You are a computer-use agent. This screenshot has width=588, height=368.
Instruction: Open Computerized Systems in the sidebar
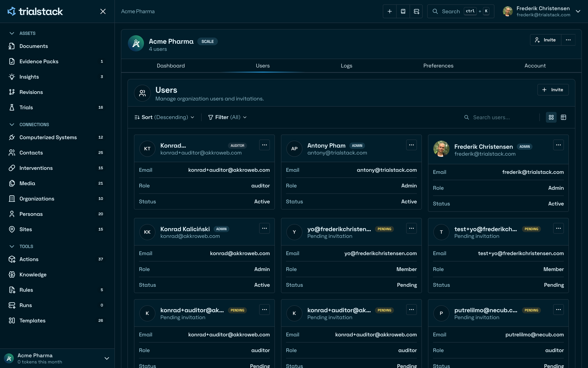[57, 137]
